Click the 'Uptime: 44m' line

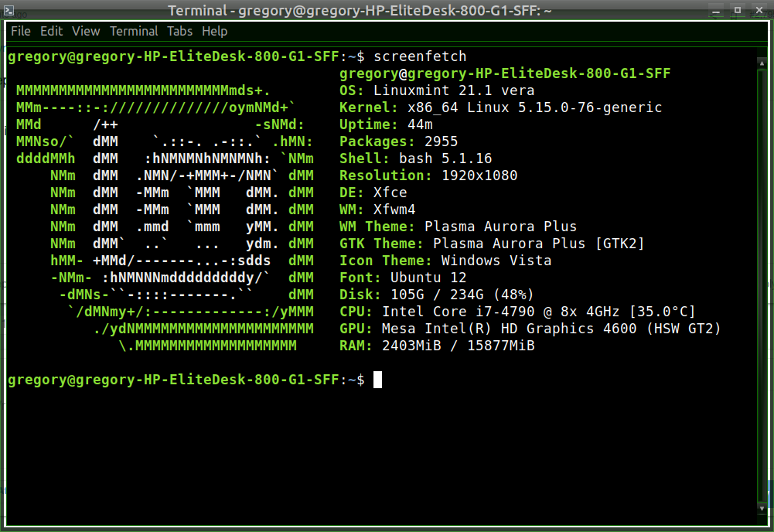386,124
